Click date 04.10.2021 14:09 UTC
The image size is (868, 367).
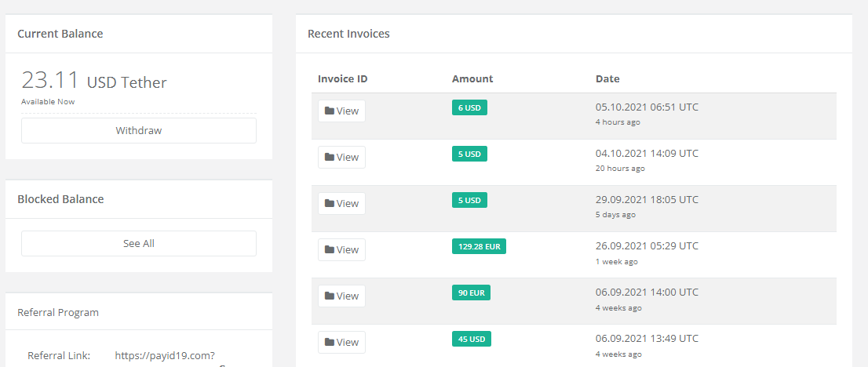coord(647,154)
